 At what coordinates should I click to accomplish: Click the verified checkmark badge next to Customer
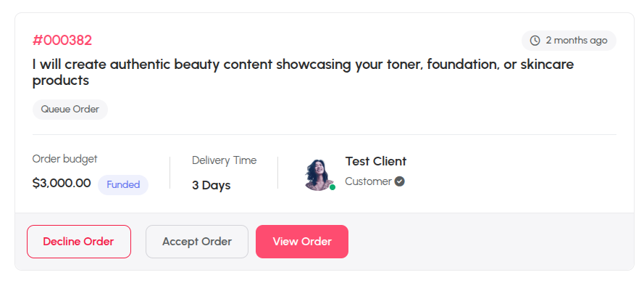click(x=400, y=181)
